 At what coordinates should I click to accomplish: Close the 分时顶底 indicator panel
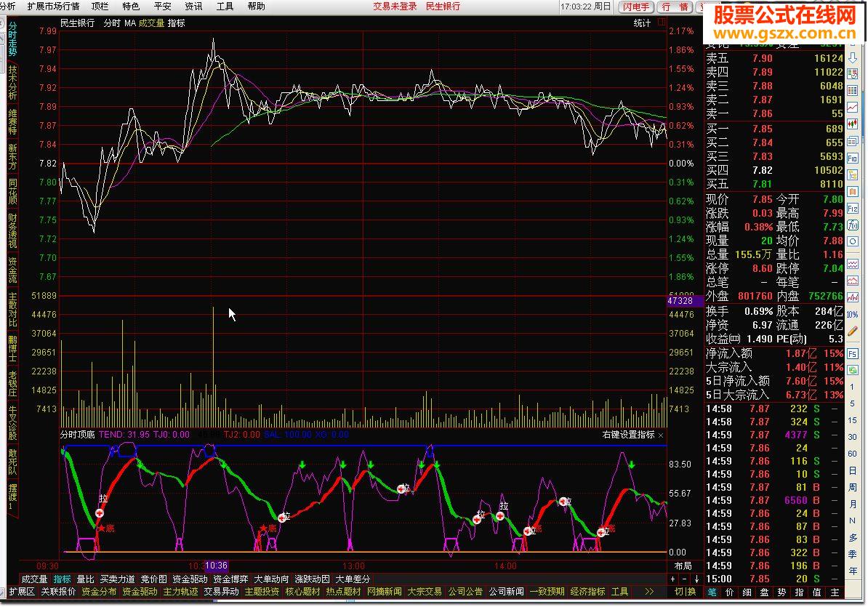[x=660, y=435]
